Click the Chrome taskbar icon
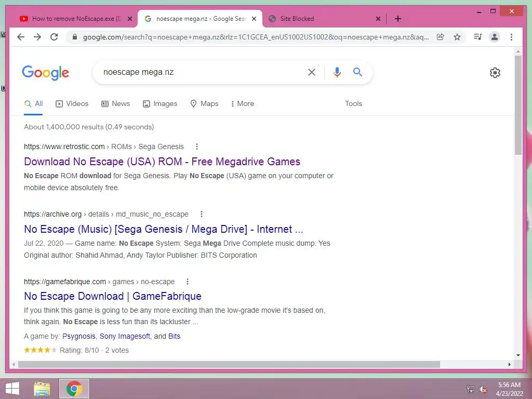532x399 pixels. point(74,389)
